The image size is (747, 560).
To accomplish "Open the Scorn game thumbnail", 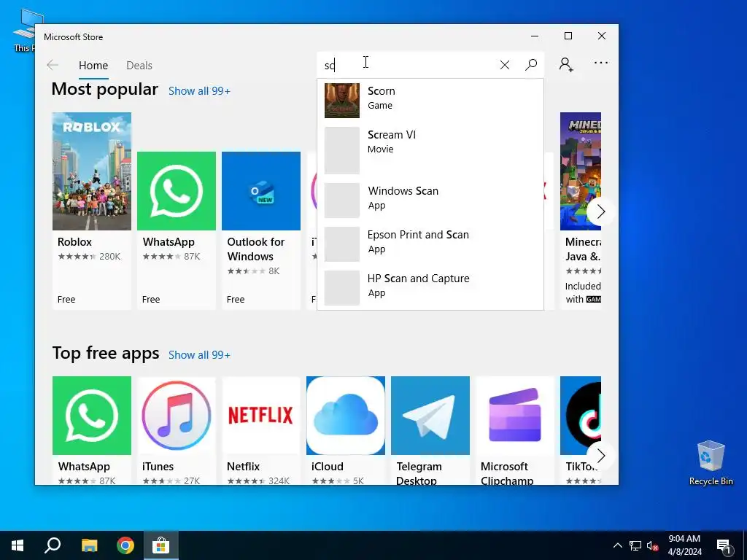I will (x=342, y=101).
